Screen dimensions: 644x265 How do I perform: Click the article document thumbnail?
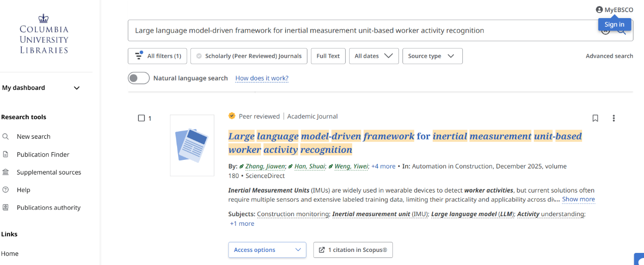[192, 145]
